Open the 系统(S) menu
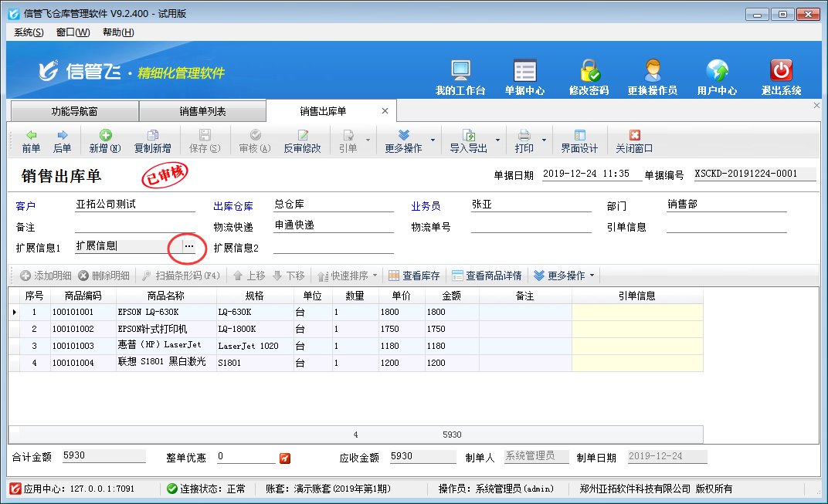 (29, 32)
